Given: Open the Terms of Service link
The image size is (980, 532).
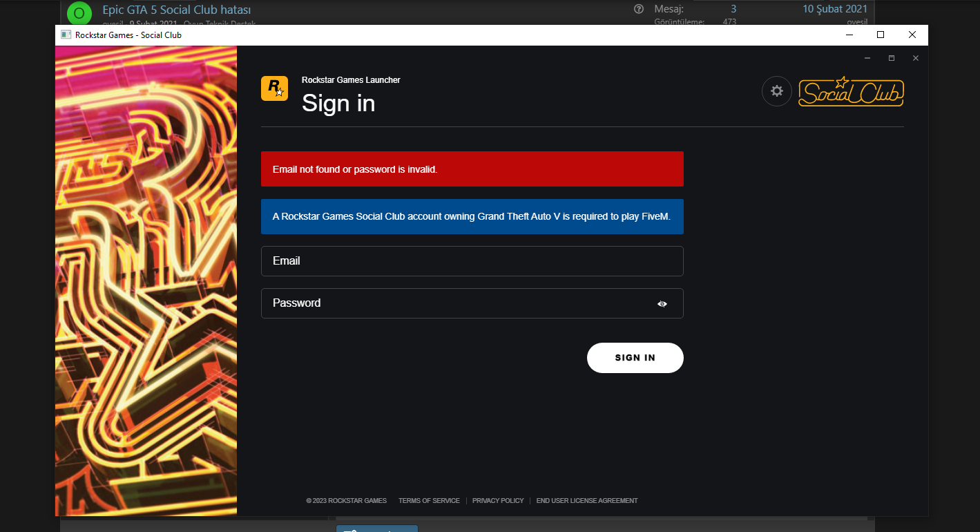Looking at the screenshot, I should tap(429, 501).
